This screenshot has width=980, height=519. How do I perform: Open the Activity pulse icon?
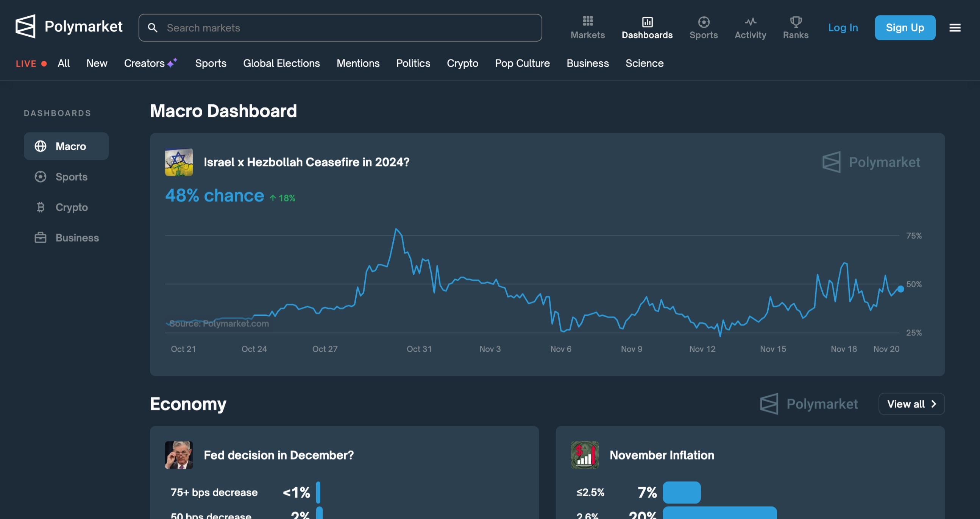point(750,22)
